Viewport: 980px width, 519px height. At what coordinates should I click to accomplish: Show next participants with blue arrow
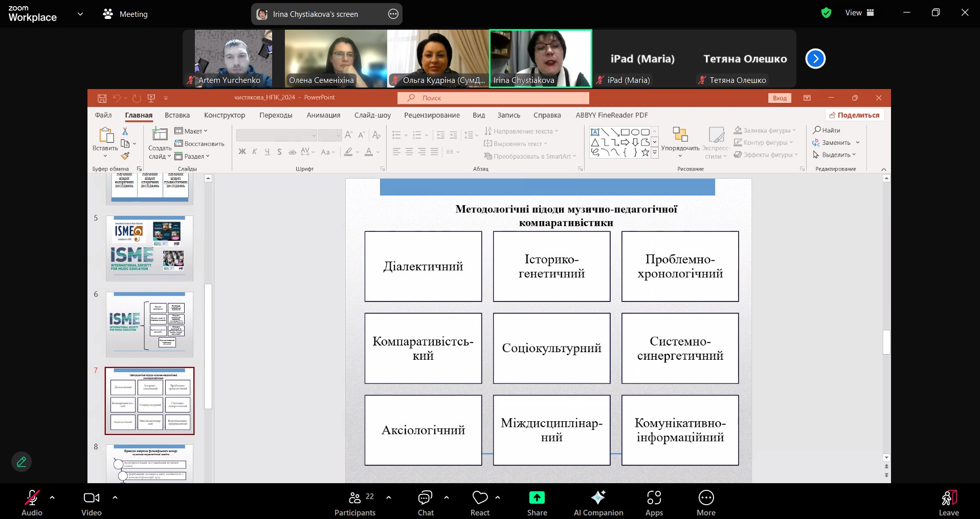click(x=815, y=58)
